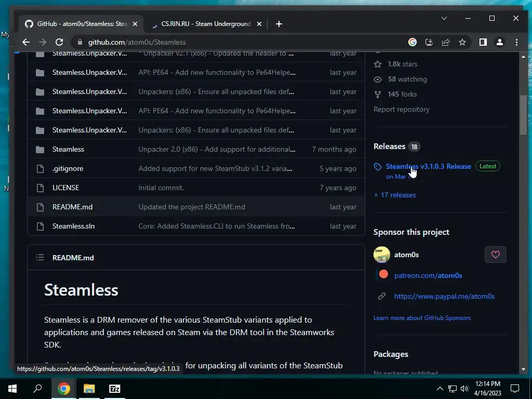This screenshot has width=532, height=399.
Task: Open the .gitignore file
Action: coord(68,168)
